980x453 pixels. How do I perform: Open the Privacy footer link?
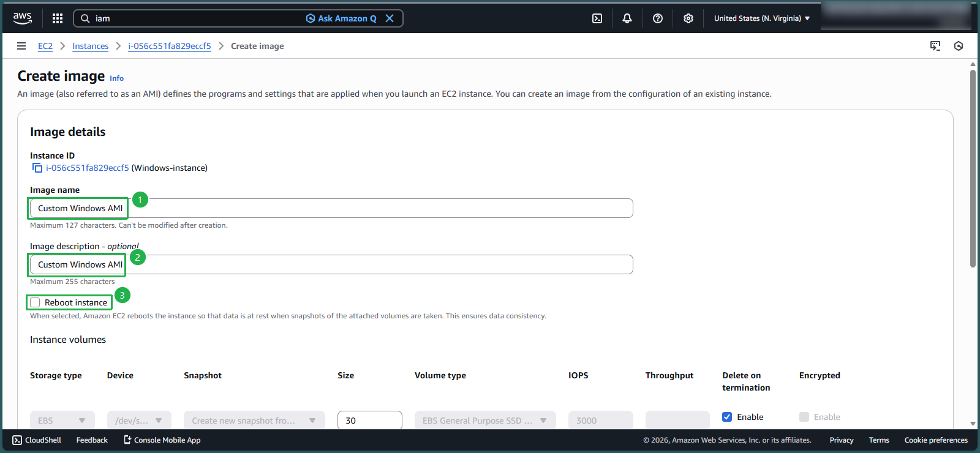[x=842, y=440]
